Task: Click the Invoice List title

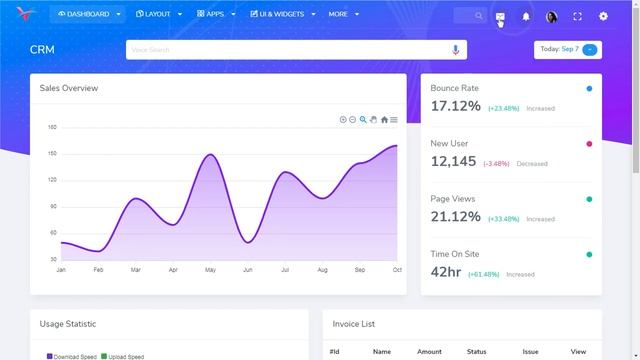Action: click(x=353, y=324)
